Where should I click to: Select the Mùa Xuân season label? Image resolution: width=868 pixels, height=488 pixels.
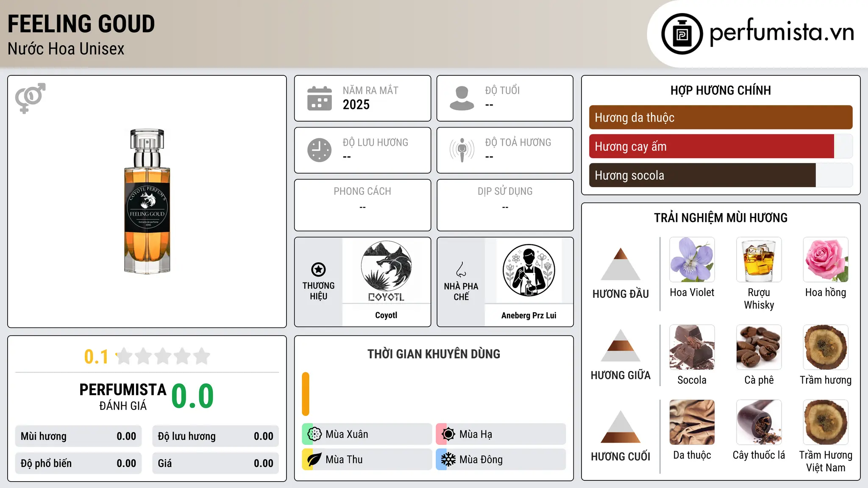[347, 434]
